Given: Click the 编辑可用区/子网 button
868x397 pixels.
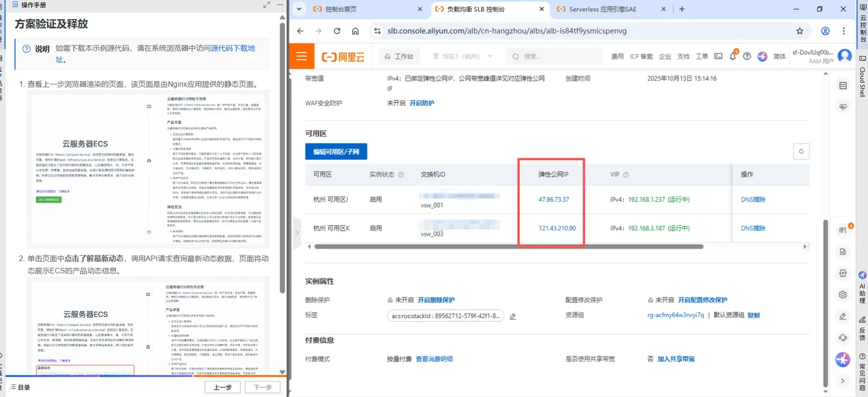Looking at the screenshot, I should [x=336, y=151].
